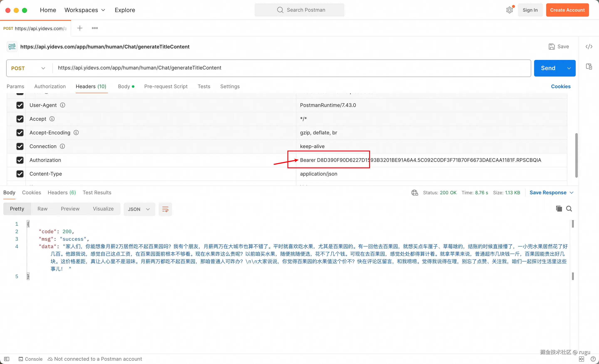This screenshot has height=364, width=599.
Task: Uncheck the Content-Type header checkbox
Action: pos(20,174)
